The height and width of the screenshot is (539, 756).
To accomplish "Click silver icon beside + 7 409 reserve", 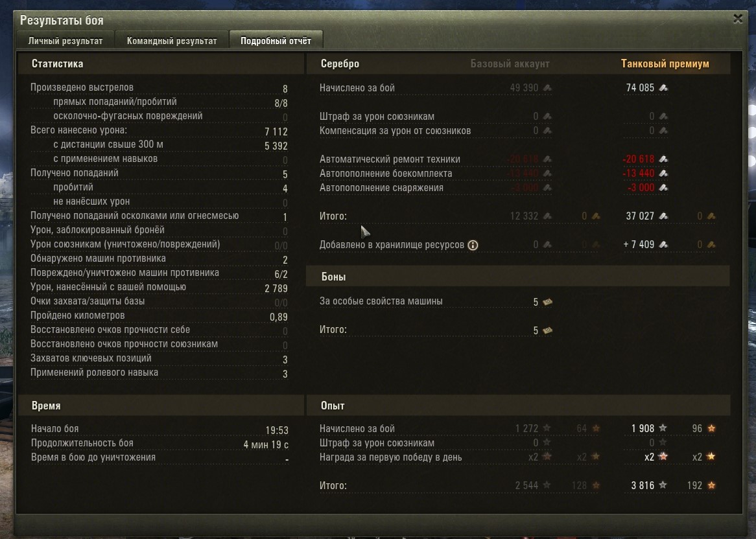I will (x=663, y=245).
